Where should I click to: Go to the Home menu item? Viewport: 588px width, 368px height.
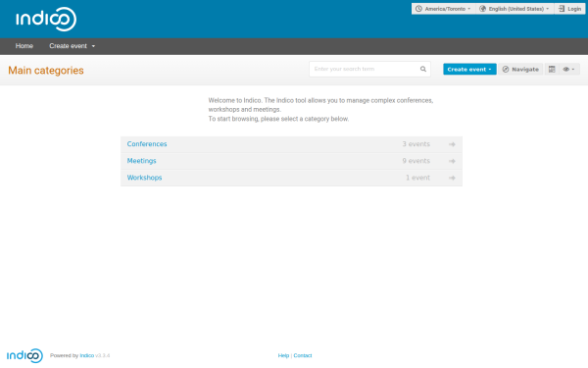[x=24, y=46]
